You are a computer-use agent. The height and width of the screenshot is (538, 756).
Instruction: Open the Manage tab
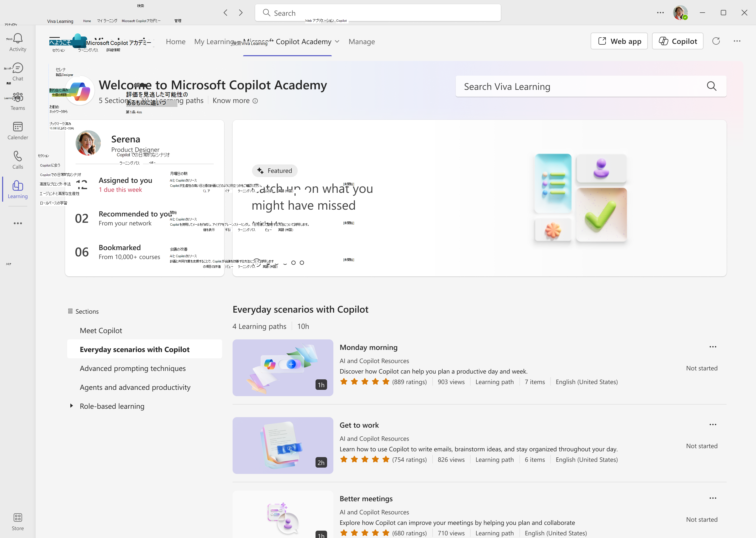click(x=361, y=42)
